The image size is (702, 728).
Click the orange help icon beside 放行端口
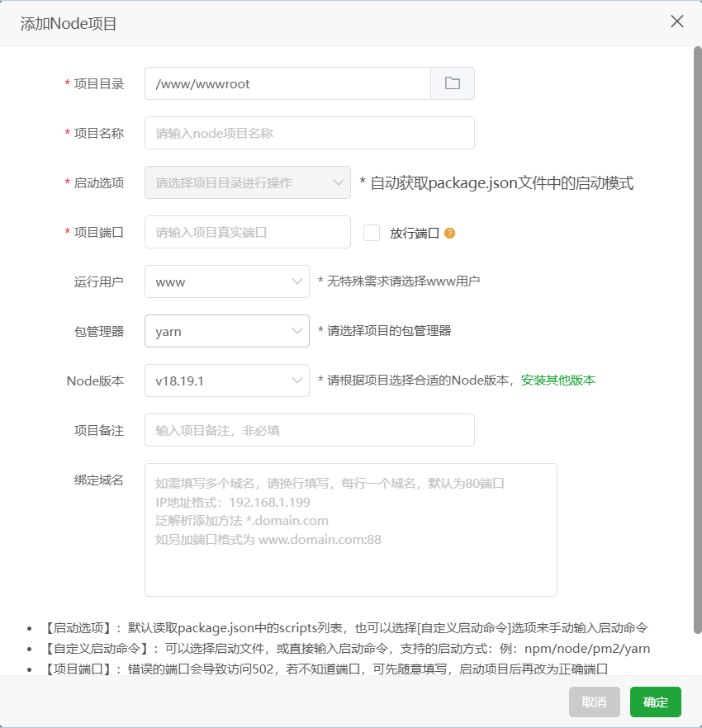click(450, 233)
